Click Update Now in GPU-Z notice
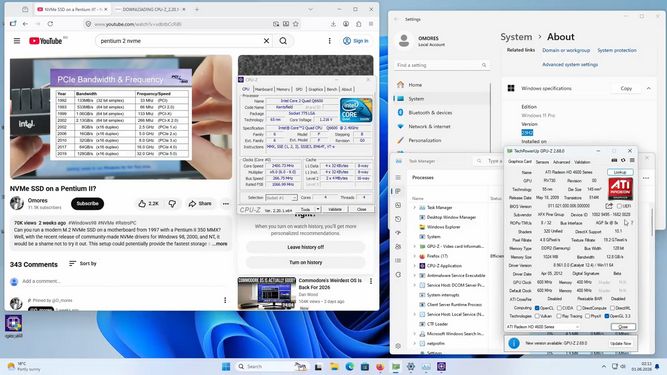 coord(621,343)
